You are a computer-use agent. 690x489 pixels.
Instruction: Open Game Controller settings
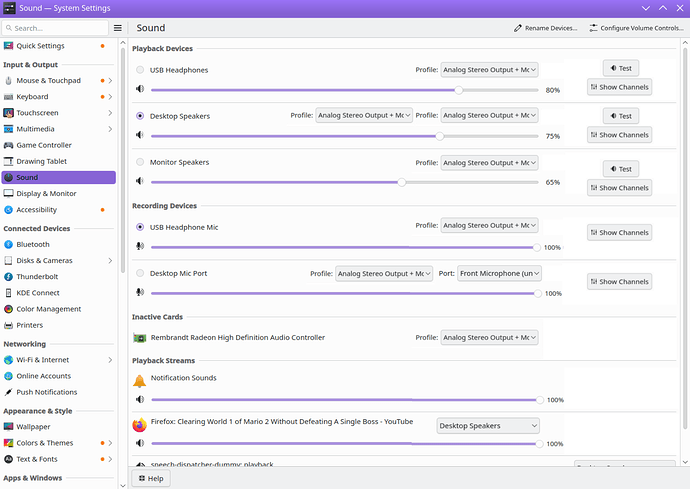[x=58, y=145]
